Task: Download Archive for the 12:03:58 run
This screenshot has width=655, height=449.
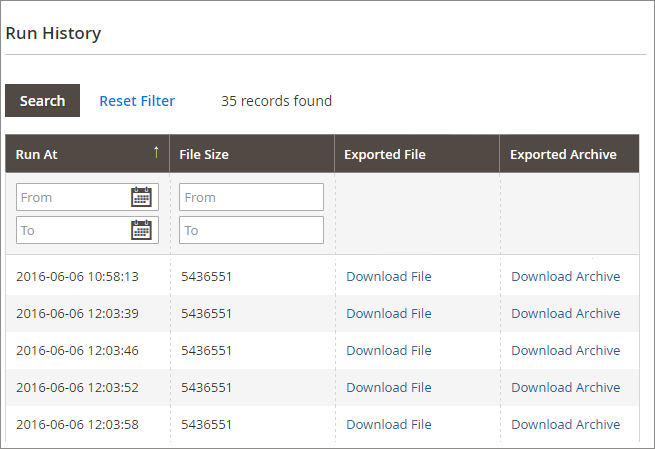Action: (565, 424)
